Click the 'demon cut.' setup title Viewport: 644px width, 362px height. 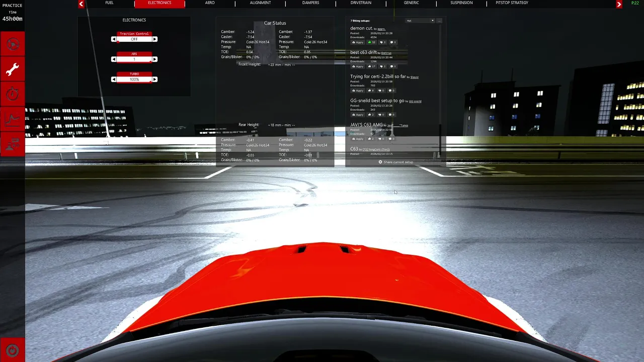(361, 28)
